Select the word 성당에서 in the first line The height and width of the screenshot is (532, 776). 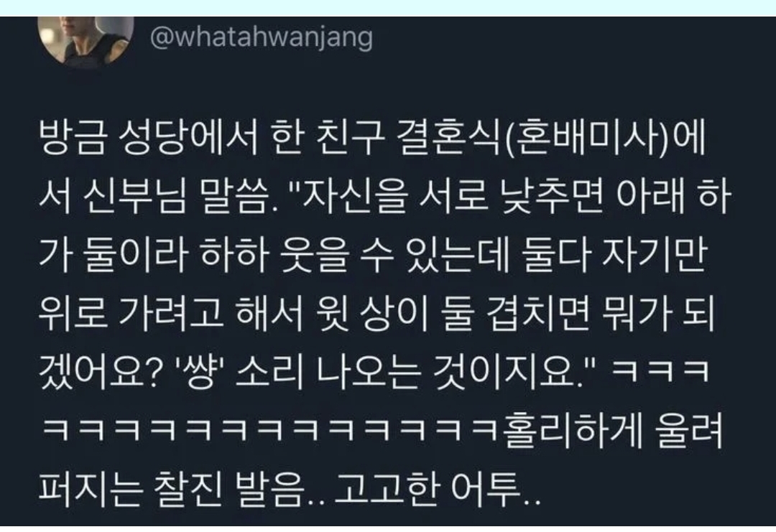(188, 137)
